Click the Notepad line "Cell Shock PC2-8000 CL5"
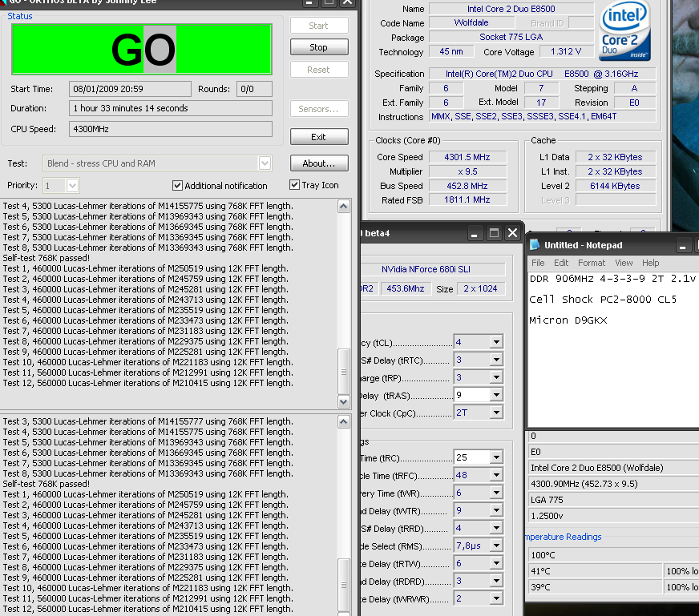Screen dimensions: 699x616 (603, 299)
